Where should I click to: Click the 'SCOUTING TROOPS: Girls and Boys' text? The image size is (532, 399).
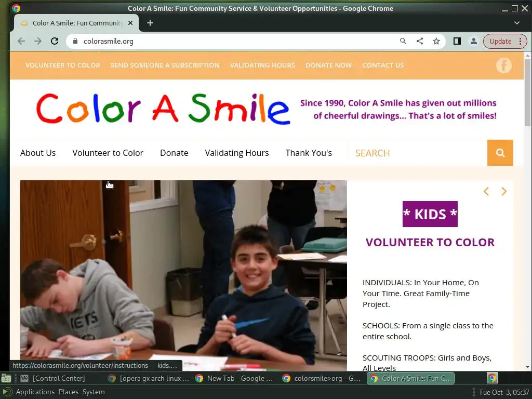(x=427, y=363)
